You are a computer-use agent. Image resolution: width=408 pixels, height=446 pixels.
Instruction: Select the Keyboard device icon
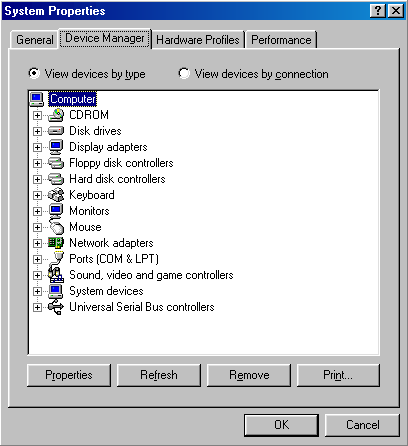(56, 195)
